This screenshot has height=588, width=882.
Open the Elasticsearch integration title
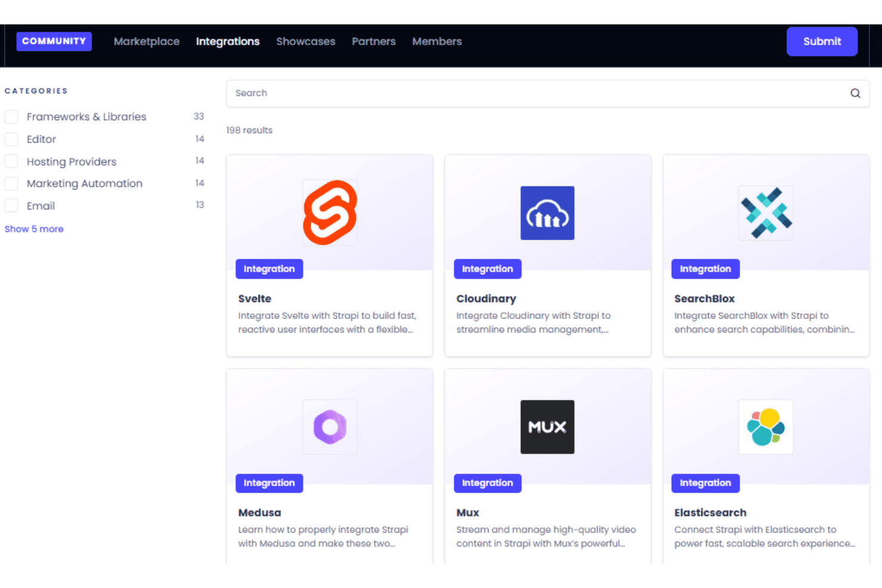click(x=710, y=512)
